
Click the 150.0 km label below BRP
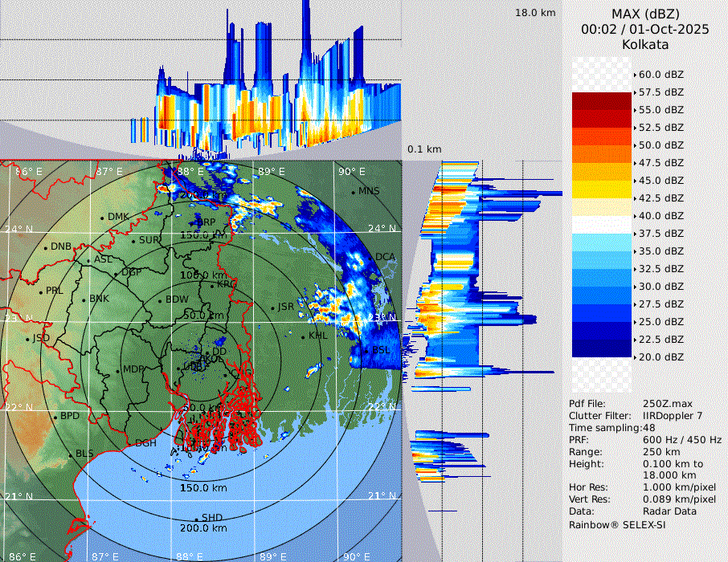click(x=202, y=235)
